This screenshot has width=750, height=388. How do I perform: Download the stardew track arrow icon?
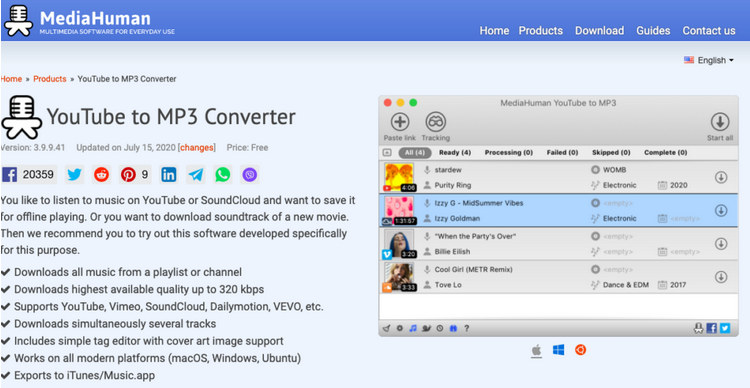[721, 177]
